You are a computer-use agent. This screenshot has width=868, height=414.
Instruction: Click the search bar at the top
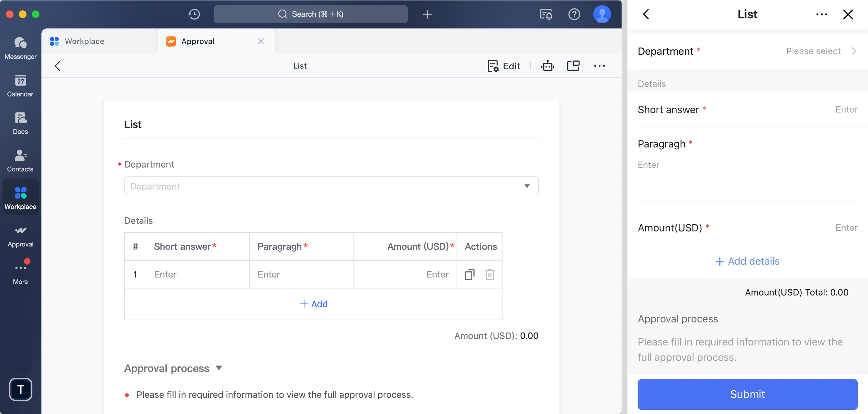pos(310,14)
